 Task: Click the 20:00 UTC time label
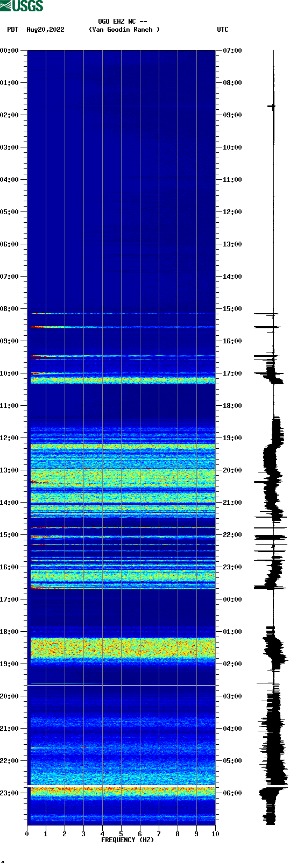point(232,470)
